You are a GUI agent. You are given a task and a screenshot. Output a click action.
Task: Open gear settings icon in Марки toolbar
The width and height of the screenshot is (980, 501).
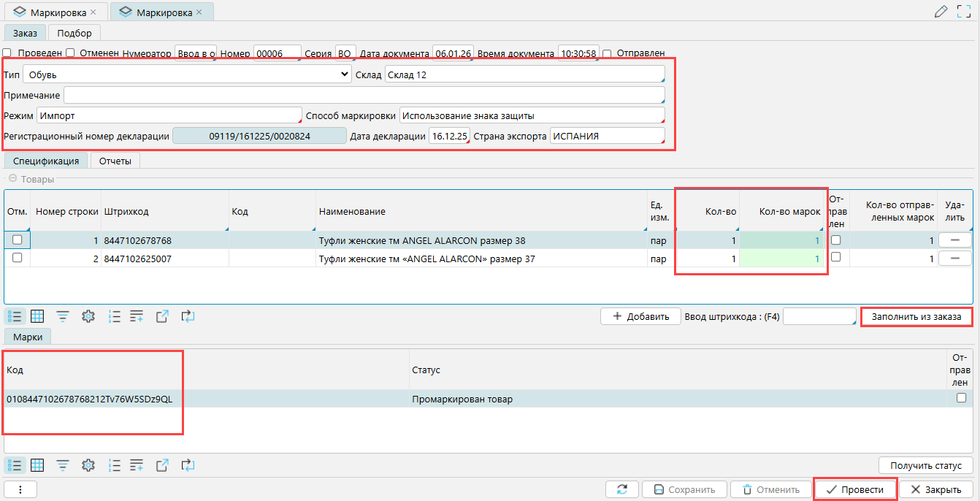coord(88,465)
